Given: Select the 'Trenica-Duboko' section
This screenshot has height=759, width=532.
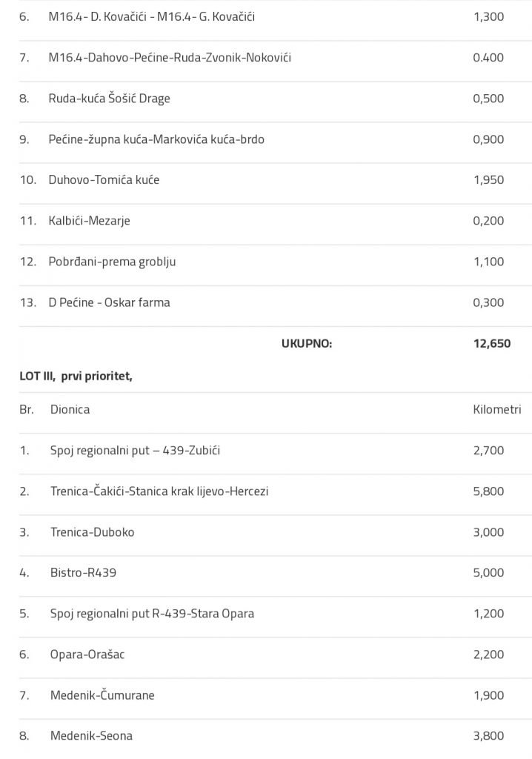Looking at the screenshot, I should point(92,531).
